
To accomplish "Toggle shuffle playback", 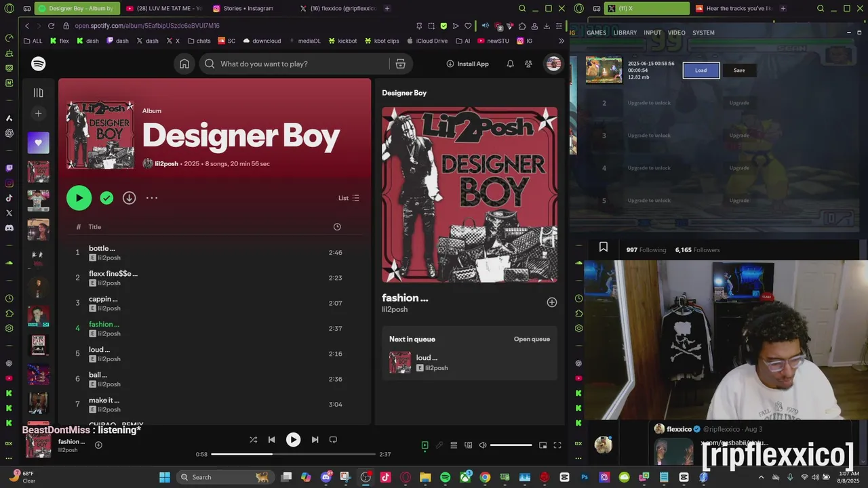I will (x=253, y=440).
